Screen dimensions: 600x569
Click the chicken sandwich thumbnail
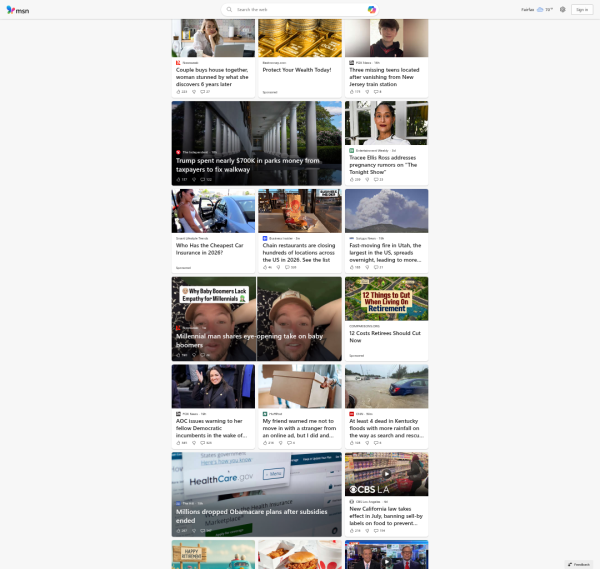coord(300,554)
